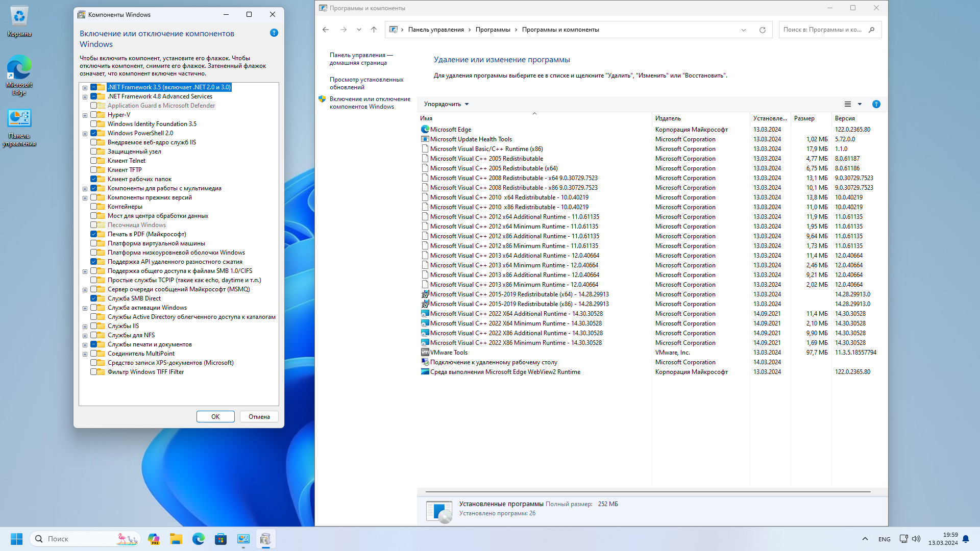
Task: Enable the Клиент TFTP checkbox
Action: tap(94, 170)
